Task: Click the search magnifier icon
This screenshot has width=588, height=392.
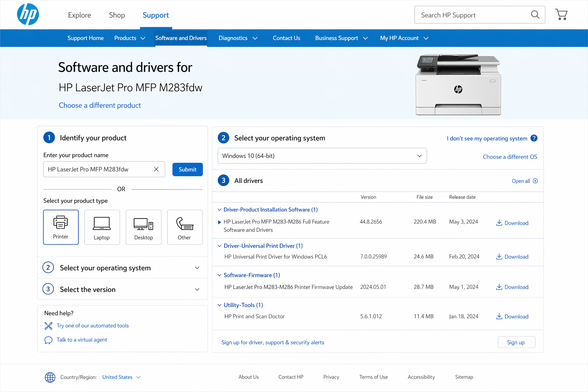Action: (535, 15)
